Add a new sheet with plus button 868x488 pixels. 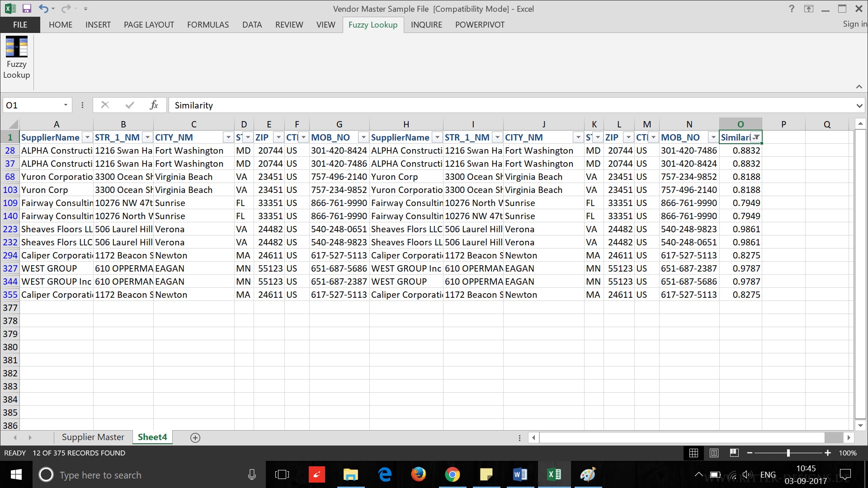195,437
